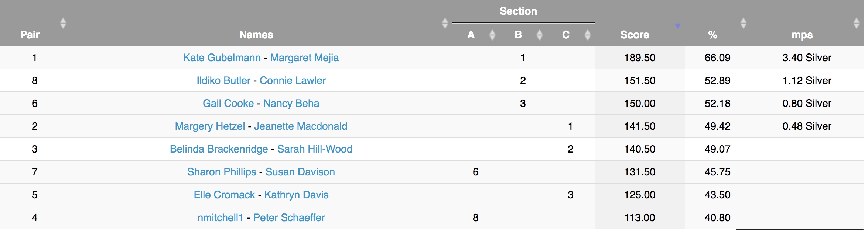This screenshot has width=868, height=230.
Task: Toggle Score descending sort indicator
Action: (x=677, y=26)
